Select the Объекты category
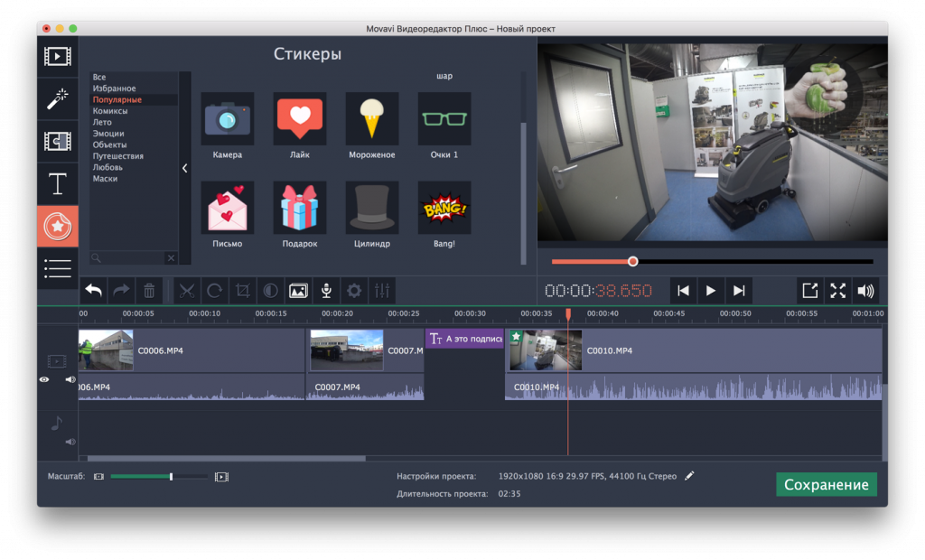This screenshot has width=925, height=560. [109, 145]
